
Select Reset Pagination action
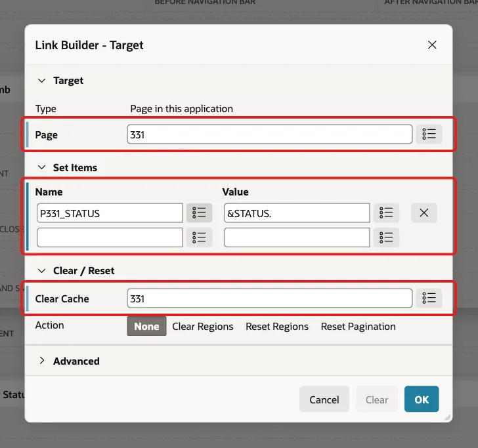coord(358,326)
